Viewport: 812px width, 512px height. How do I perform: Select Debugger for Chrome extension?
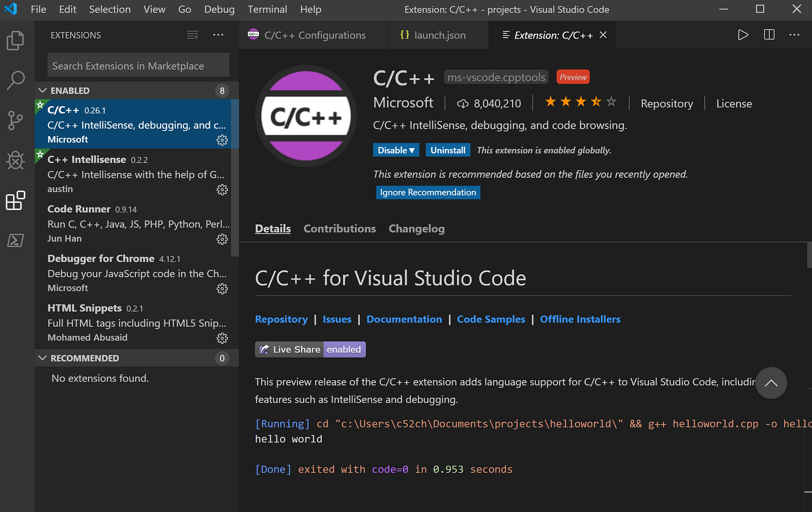point(133,273)
